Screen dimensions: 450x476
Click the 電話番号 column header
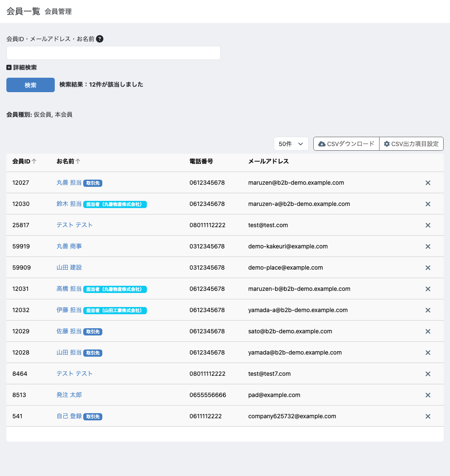click(x=201, y=161)
